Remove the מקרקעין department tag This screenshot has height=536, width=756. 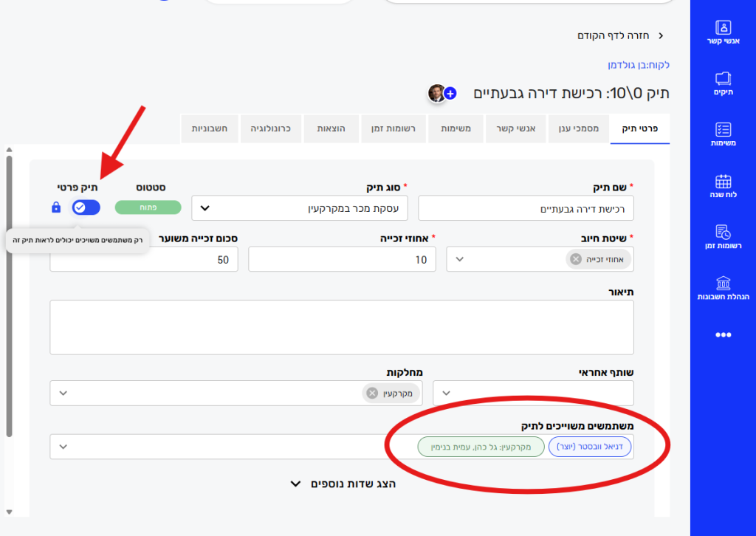pyautogui.click(x=372, y=393)
